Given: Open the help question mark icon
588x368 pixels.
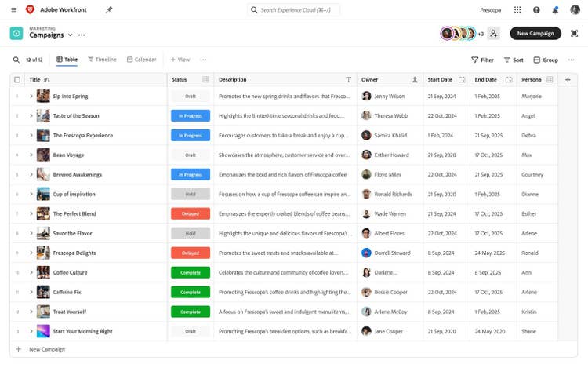Looking at the screenshot, I should pyautogui.click(x=536, y=10).
